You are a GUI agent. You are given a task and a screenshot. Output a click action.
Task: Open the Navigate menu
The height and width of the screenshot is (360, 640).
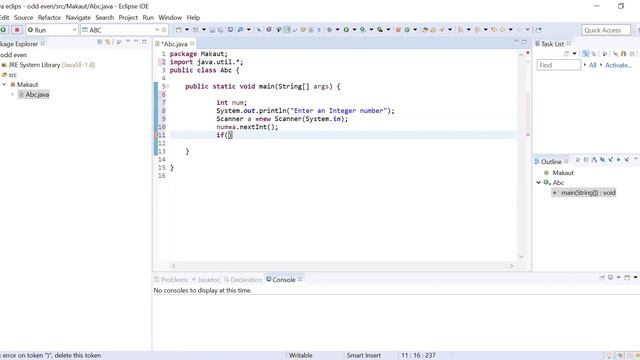tap(78, 18)
